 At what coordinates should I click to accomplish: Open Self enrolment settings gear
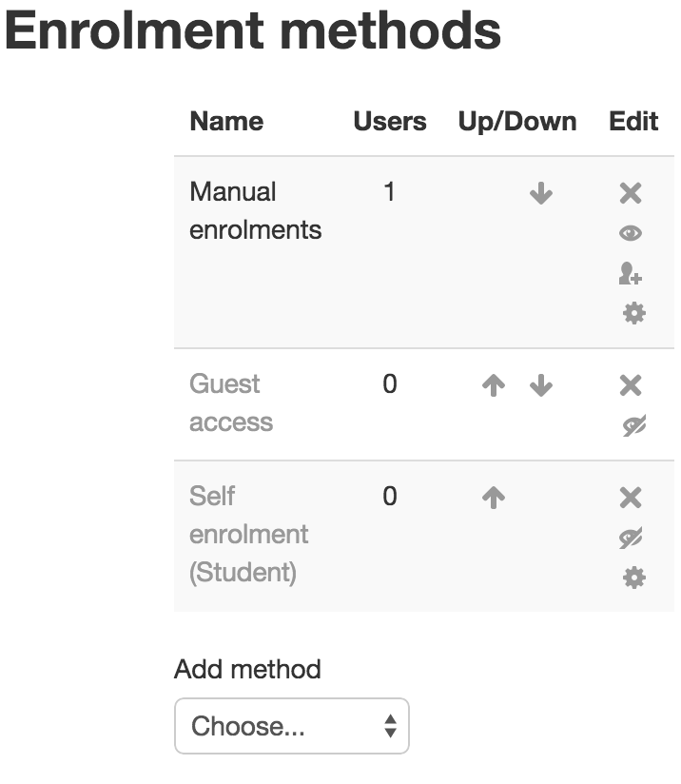(x=634, y=578)
